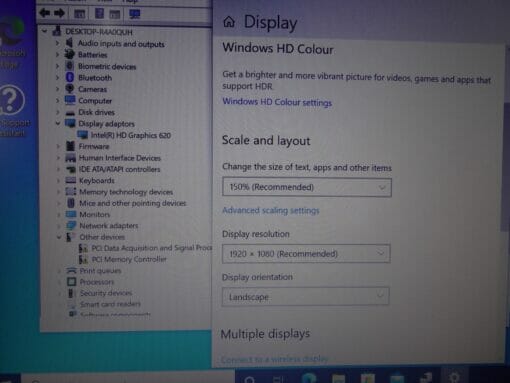This screenshot has height=383, width=510.
Task: Open Advanced scaling settings link
Action: [271, 210]
